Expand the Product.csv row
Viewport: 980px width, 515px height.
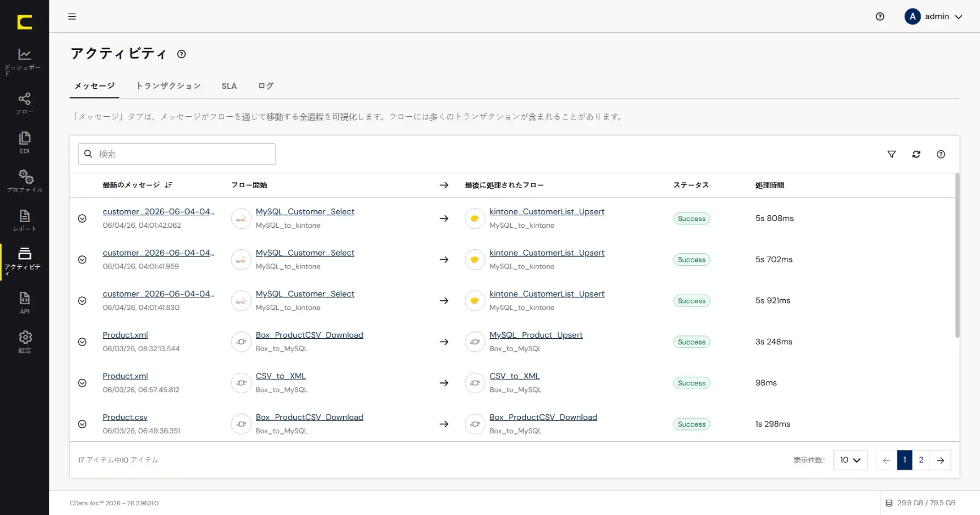[x=82, y=424]
